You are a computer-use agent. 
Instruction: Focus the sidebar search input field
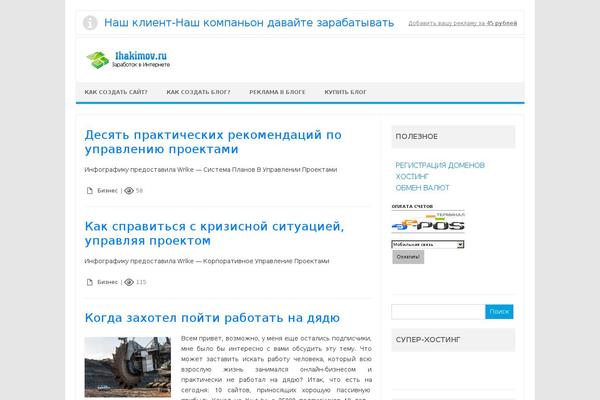pos(438,312)
